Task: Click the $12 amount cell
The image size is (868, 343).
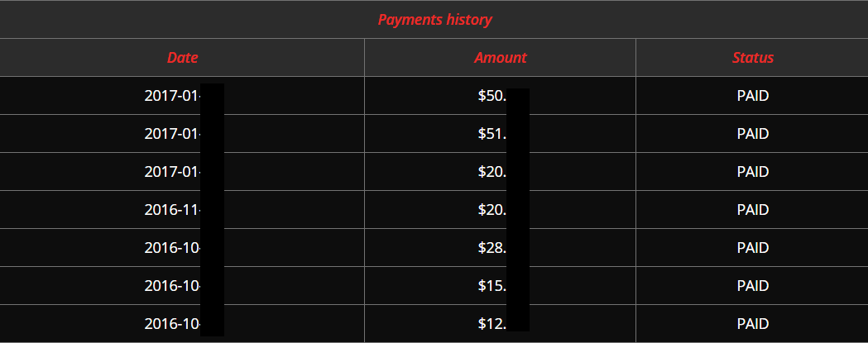Action: pyautogui.click(x=500, y=324)
